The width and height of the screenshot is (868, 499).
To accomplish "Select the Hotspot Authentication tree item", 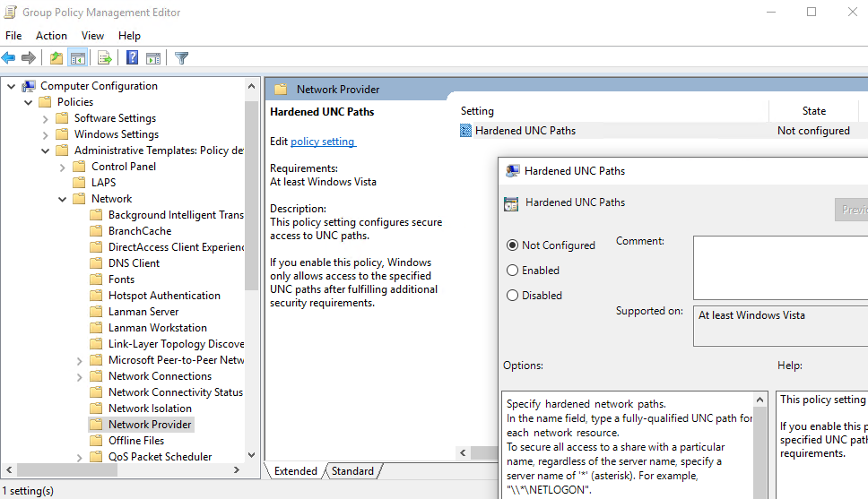I will (164, 296).
